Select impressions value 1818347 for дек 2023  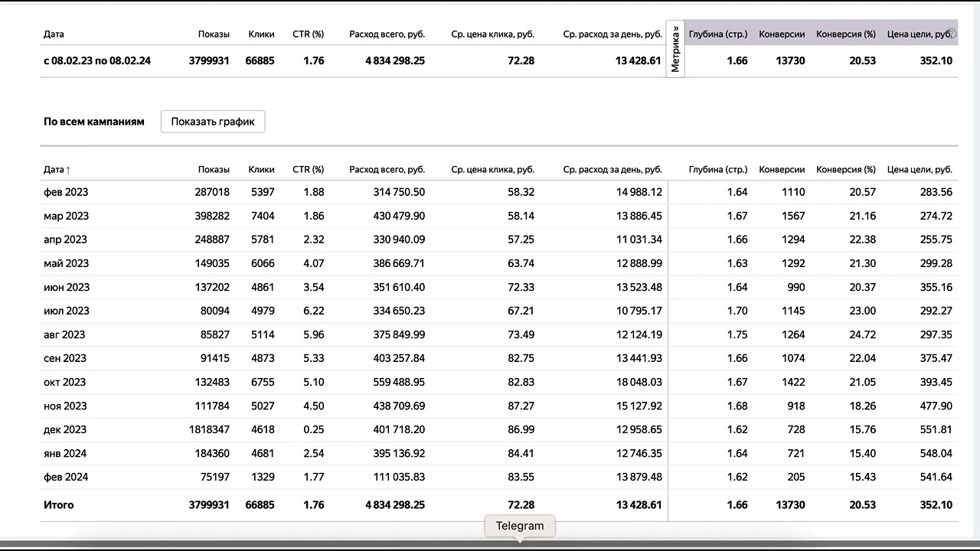(209, 429)
